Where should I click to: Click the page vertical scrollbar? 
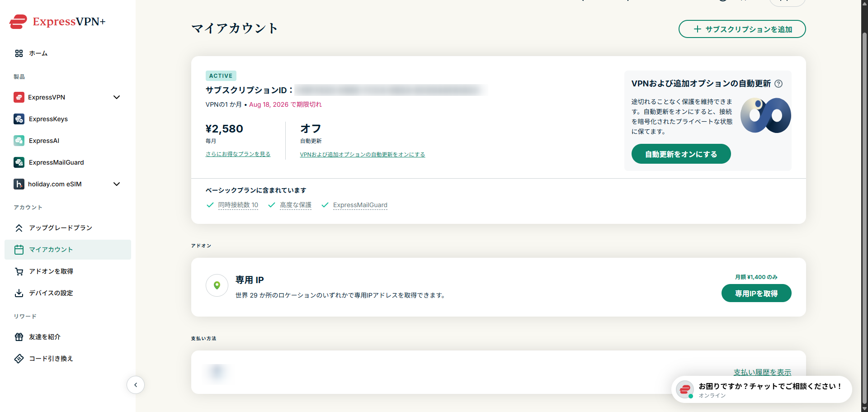coord(864,217)
